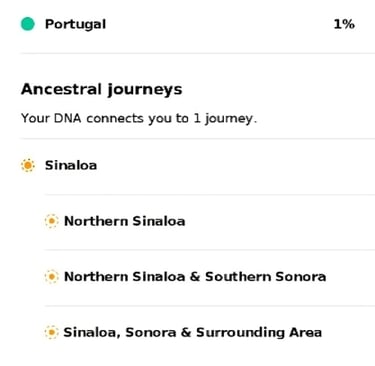The width and height of the screenshot is (375, 366).
Task: Click the word 'DNA' in the description
Action: click(67, 118)
